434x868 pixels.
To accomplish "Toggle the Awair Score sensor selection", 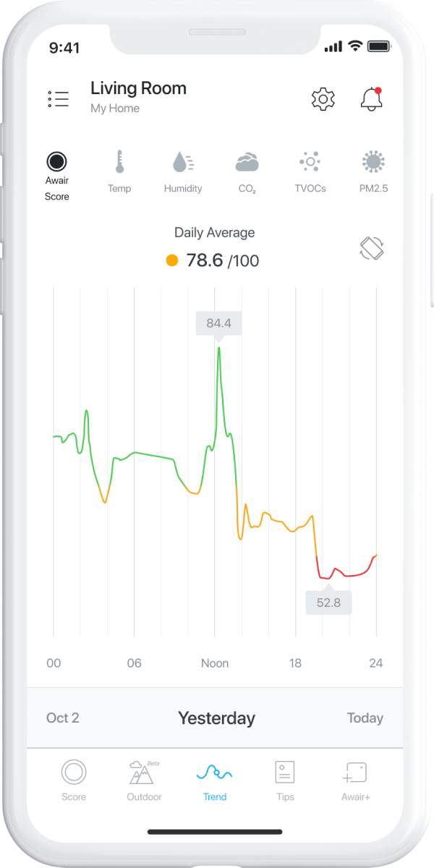I will point(57,161).
